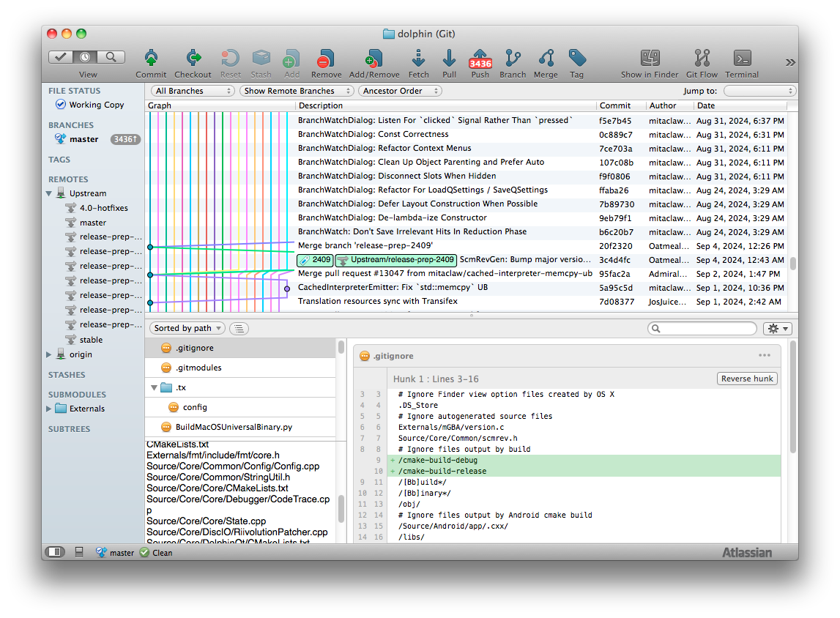Select BuildMacOSUniversalBinary.py file
This screenshot has width=840, height=618.
tap(240, 428)
